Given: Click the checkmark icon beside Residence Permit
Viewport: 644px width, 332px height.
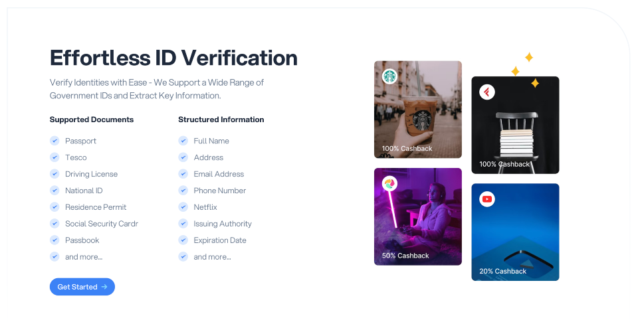Looking at the screenshot, I should pos(54,207).
